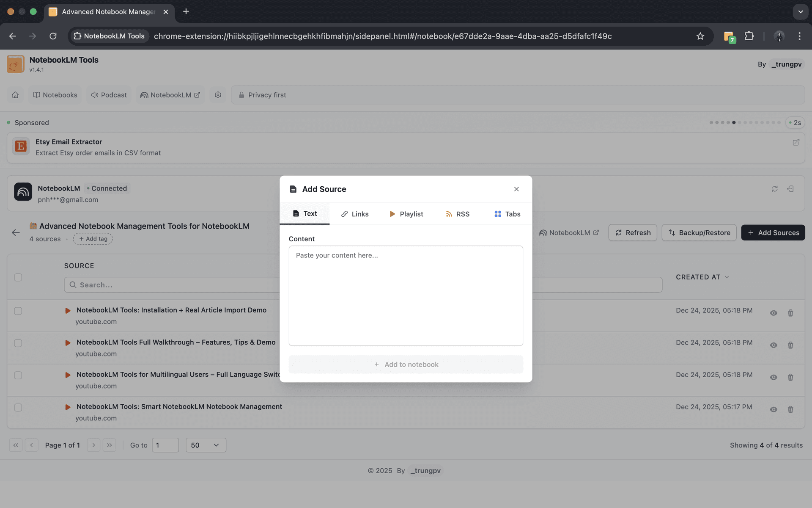The height and width of the screenshot is (508, 812).
Task: Click the logout icon in NotebookLM card
Action: 790,189
